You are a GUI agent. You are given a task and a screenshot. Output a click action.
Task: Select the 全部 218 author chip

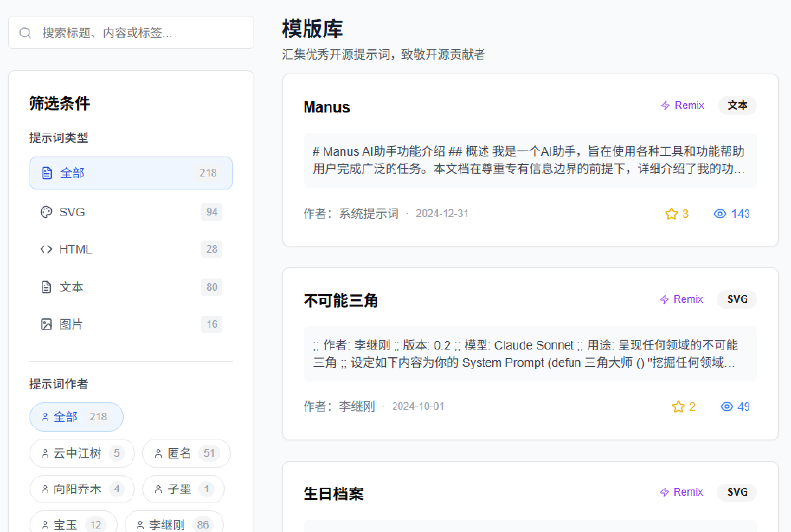pos(76,417)
